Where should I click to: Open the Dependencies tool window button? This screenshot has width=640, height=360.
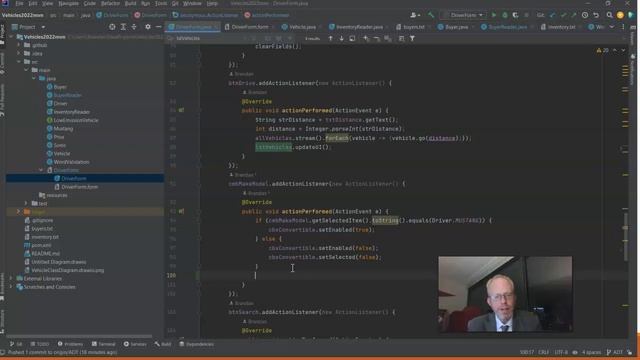197,344
